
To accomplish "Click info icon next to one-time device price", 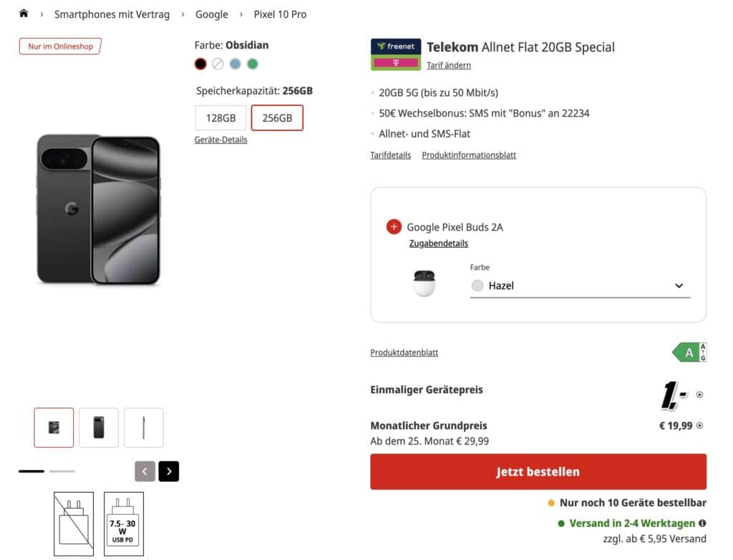I will [x=699, y=395].
